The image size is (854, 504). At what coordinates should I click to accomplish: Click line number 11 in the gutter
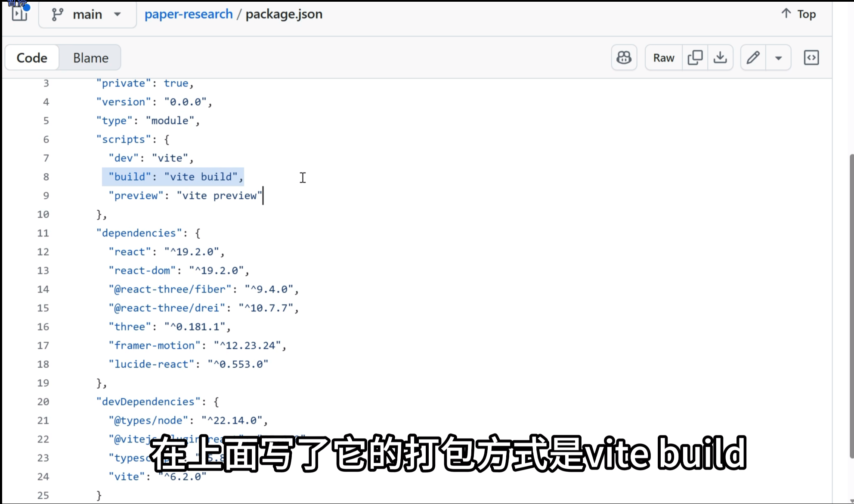pos(43,233)
